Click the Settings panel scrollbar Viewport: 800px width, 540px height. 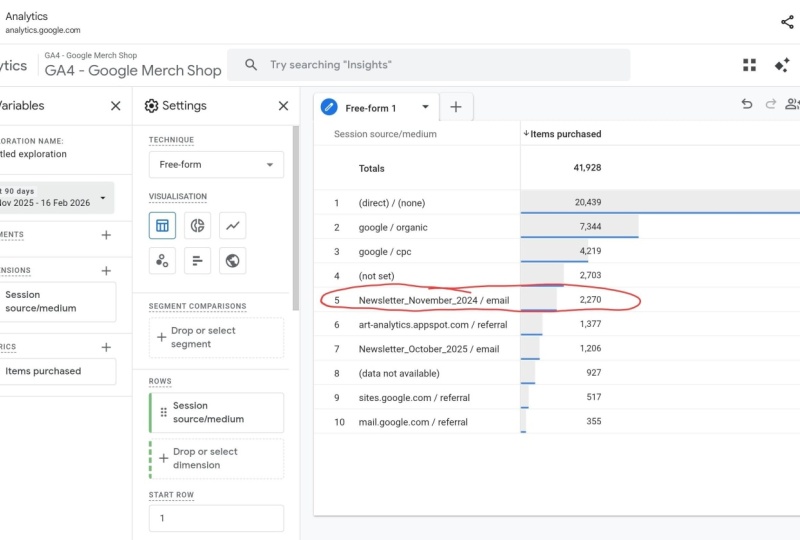[x=295, y=218]
